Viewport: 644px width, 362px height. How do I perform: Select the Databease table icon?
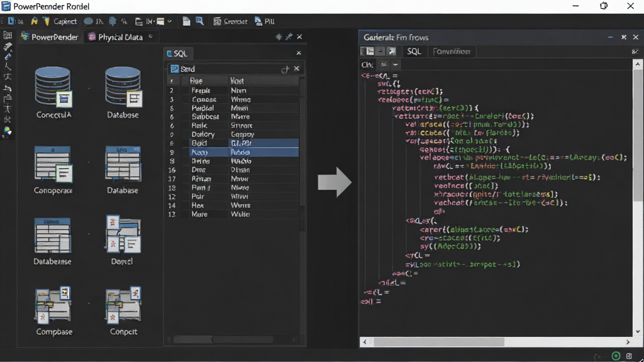[53, 235]
